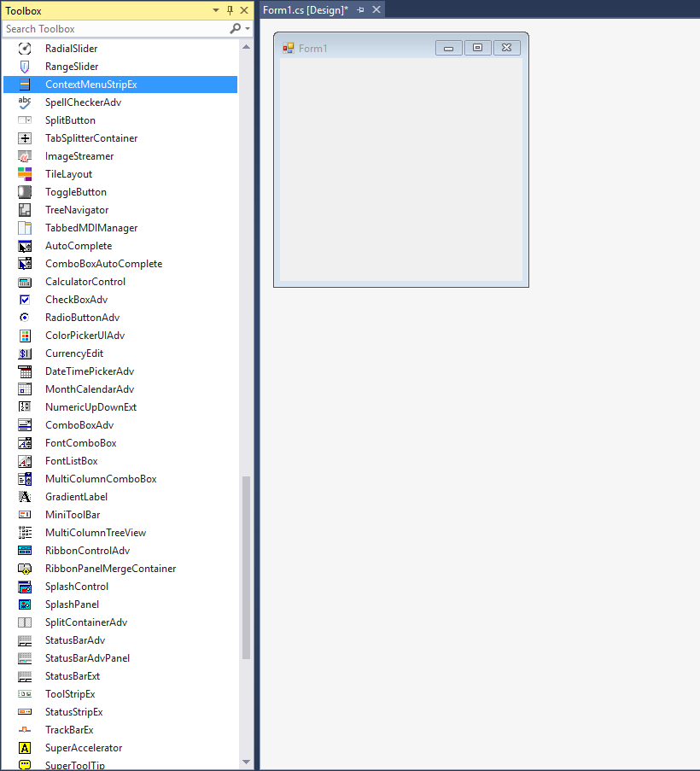Select the DateTimePickerAdv icon

(24, 371)
